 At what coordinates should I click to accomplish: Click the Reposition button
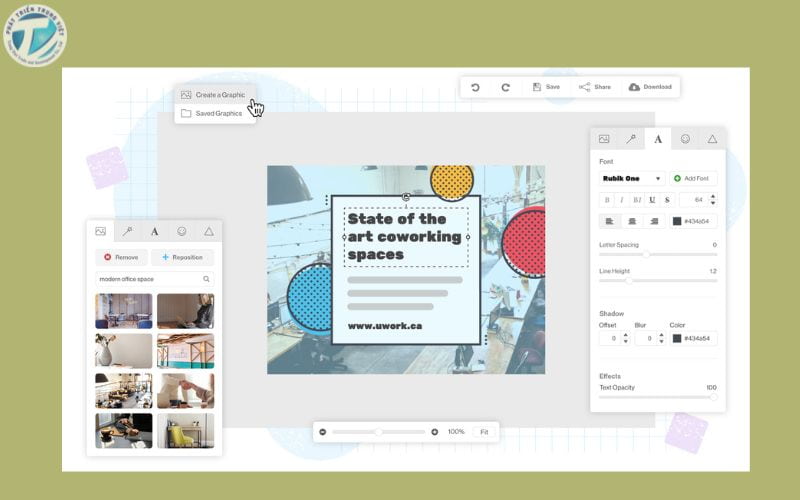(181, 257)
